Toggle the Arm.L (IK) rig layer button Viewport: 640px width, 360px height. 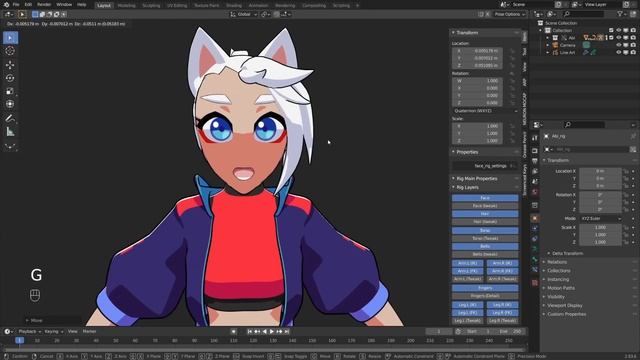coord(468,263)
